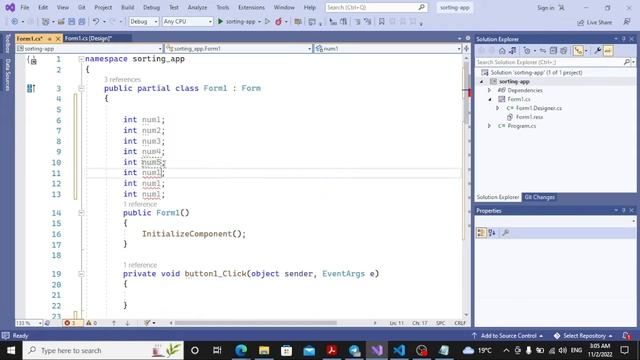Toggle pin on Form1.cs tab
The height and width of the screenshot is (360, 640).
click(x=49, y=38)
